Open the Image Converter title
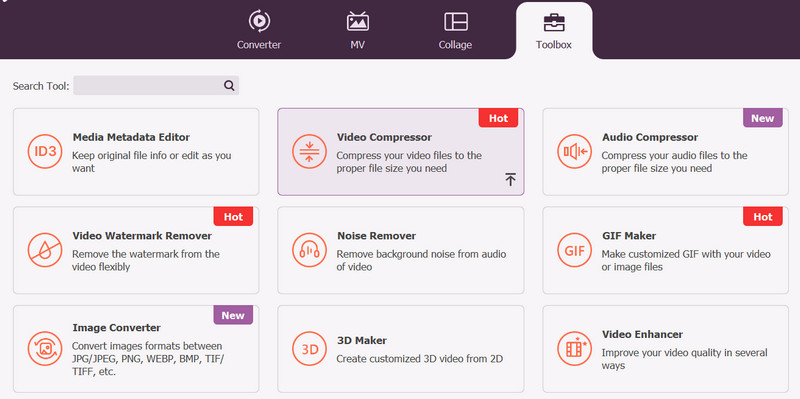Image resolution: width=800 pixels, height=399 pixels. tap(116, 328)
